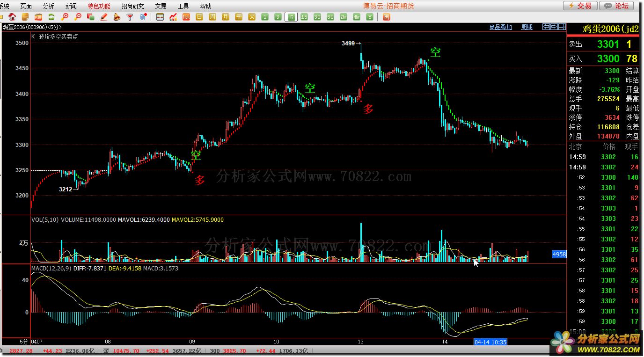This screenshot has height=357, width=644.
Task: Open the 系统 menu
Action: 4,6
